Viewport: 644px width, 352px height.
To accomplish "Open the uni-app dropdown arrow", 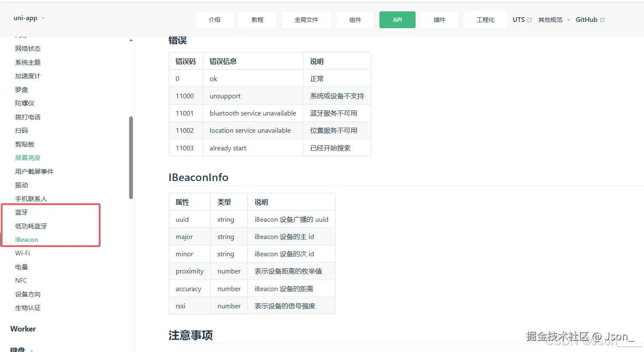I will 43,18.
